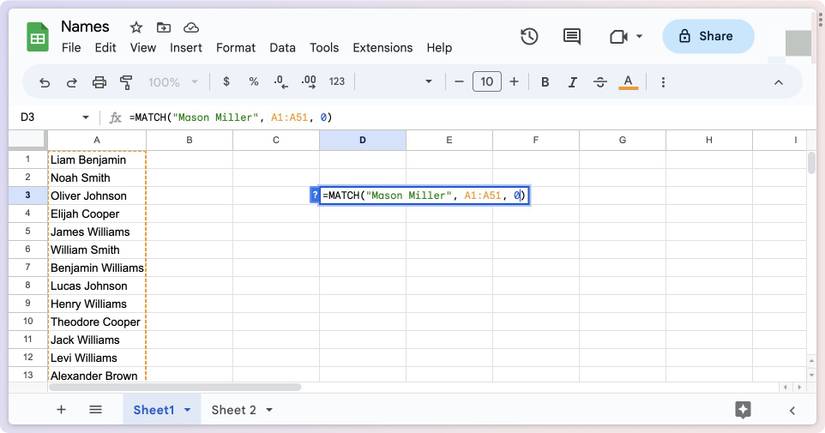This screenshot has height=433, width=825.
Task: Format as currency with dollar button
Action: [226, 82]
